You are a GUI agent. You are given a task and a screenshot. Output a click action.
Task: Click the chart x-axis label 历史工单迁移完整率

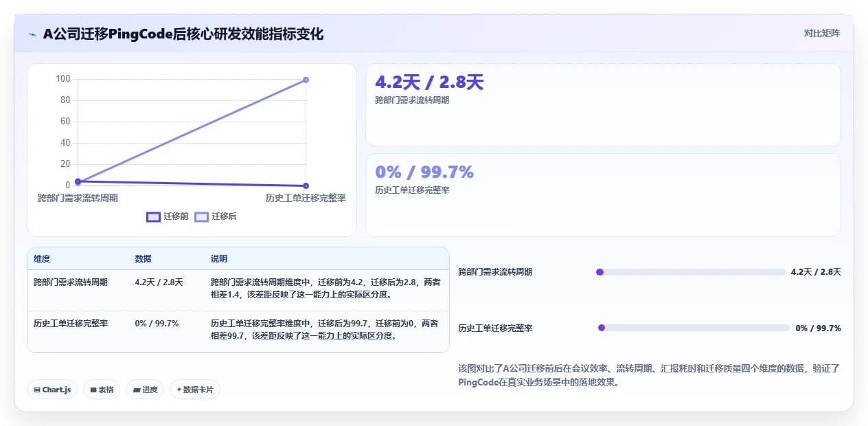[306, 198]
